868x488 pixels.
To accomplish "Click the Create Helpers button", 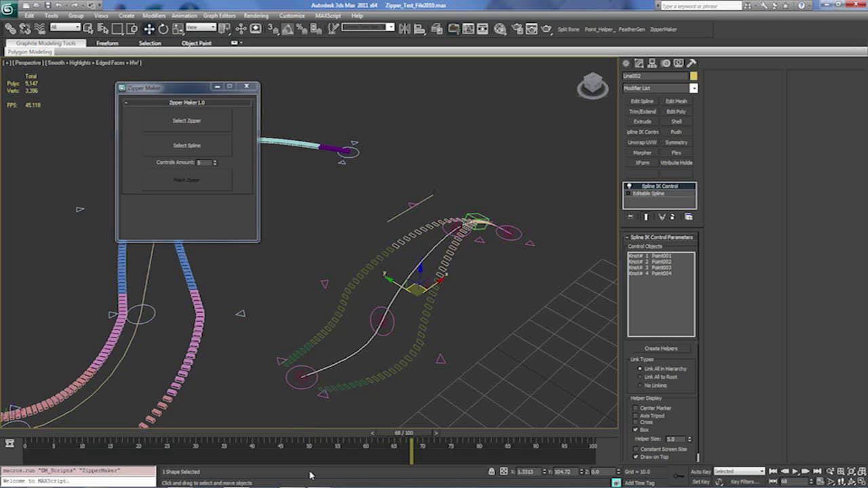I will 660,348.
